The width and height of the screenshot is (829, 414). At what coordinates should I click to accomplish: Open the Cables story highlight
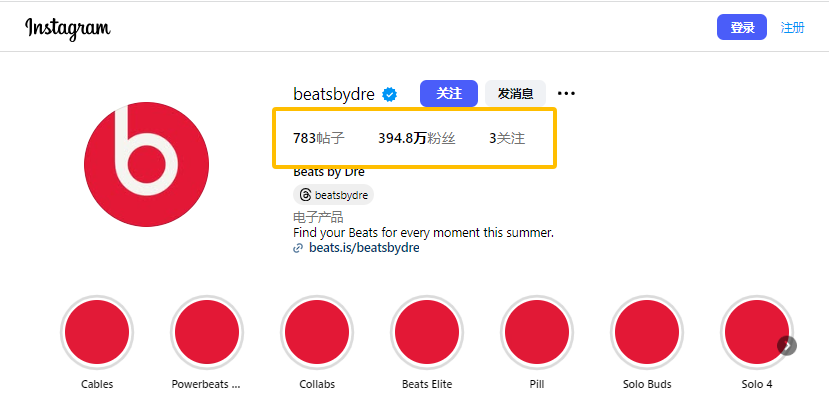97,334
